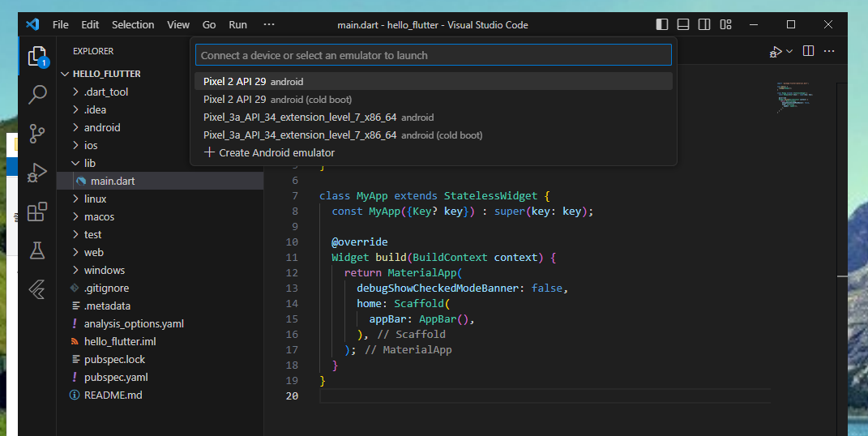Toggle primary side bar layout icon
Viewport: 868px width, 436px height.
662,24
